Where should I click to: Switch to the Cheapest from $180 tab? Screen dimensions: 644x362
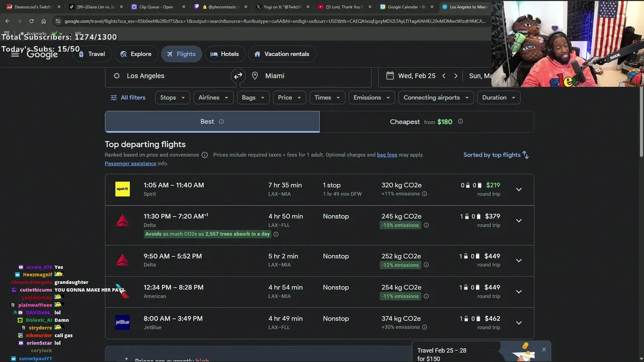point(427,122)
